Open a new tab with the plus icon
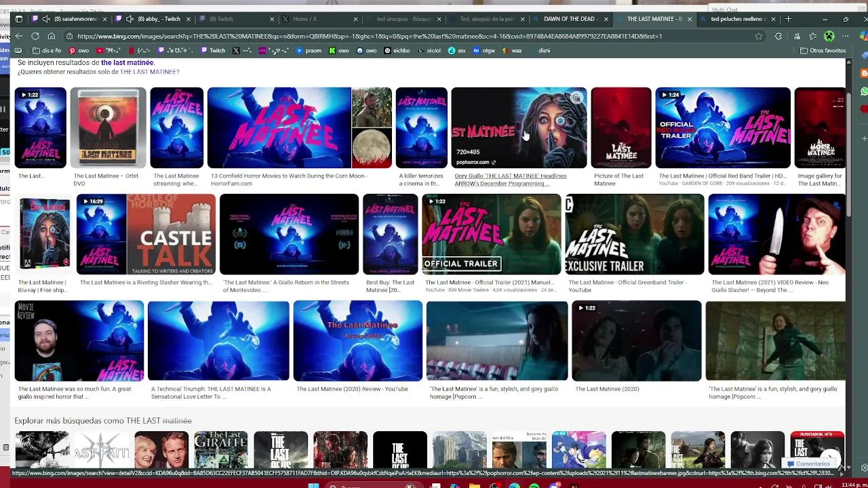The height and width of the screenshot is (488, 868). (788, 19)
